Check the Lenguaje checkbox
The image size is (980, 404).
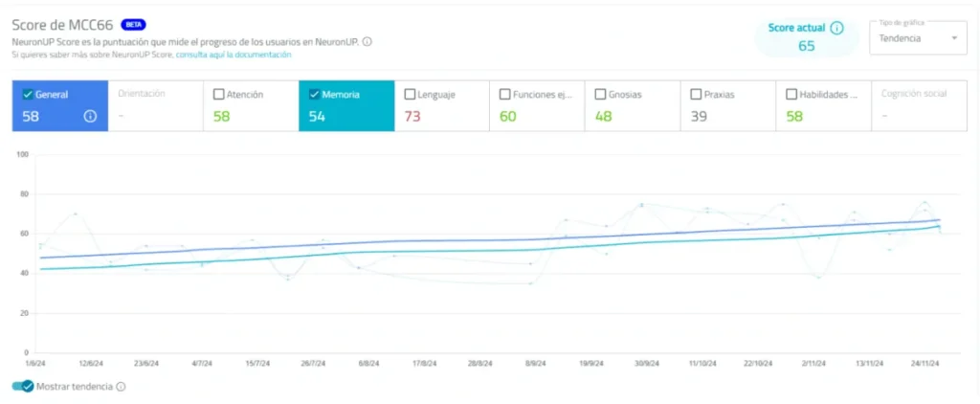point(410,95)
